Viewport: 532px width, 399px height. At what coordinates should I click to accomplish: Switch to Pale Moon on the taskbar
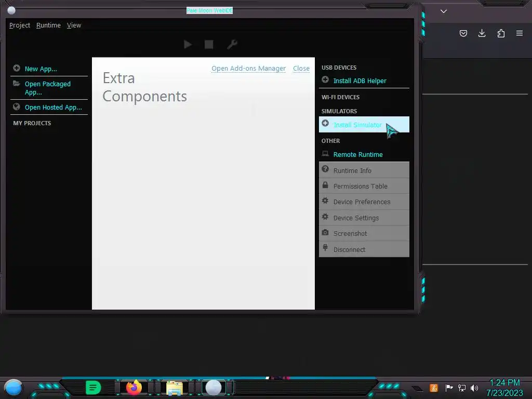(x=214, y=388)
